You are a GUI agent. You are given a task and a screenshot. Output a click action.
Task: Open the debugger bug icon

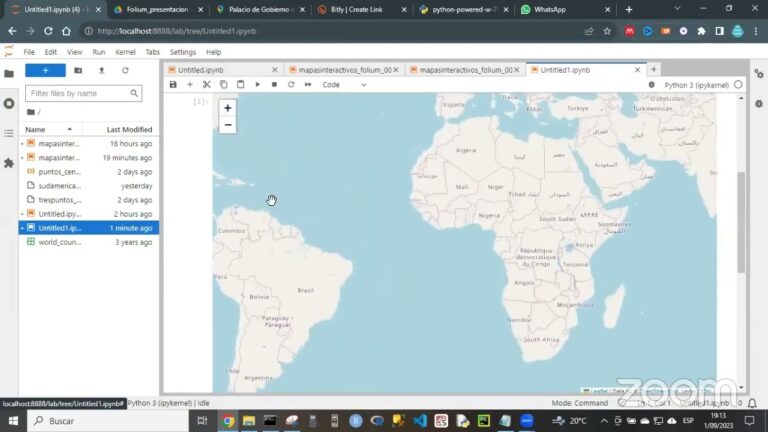coord(651,85)
